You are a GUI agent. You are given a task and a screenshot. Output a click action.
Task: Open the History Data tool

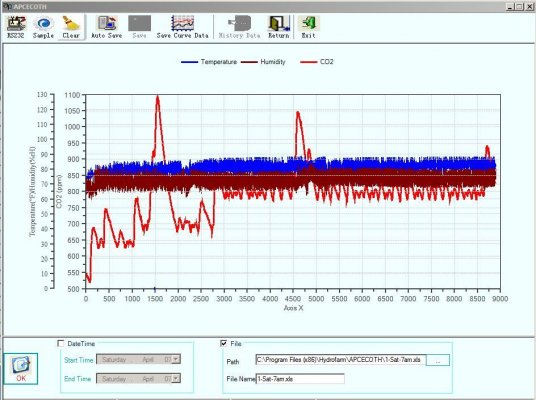[239, 27]
